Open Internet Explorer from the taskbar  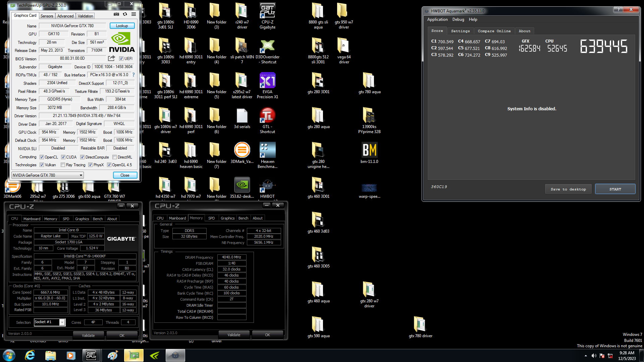point(30,355)
